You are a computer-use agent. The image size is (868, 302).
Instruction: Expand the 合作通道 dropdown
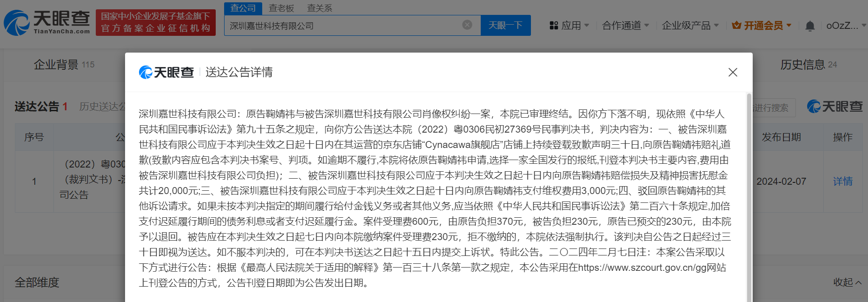pyautogui.click(x=625, y=26)
